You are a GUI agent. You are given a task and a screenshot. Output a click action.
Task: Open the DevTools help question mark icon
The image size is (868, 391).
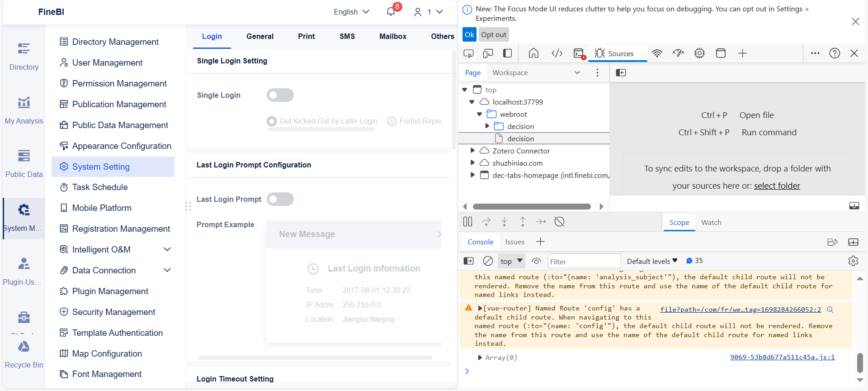point(835,53)
